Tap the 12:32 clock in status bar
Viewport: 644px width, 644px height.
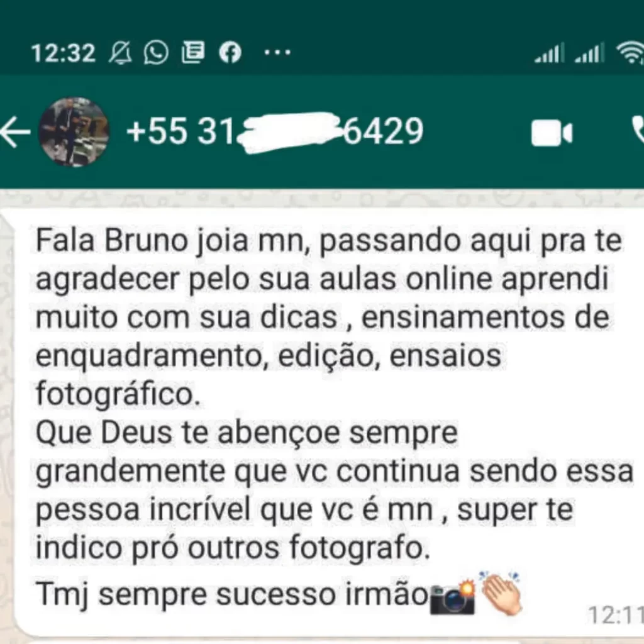(64, 53)
